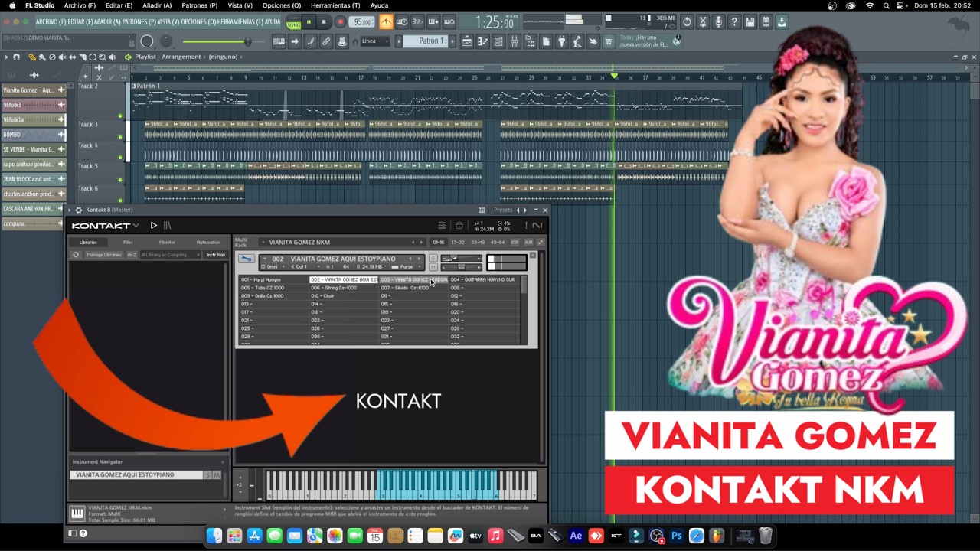Refresh Kontakt libraries list icon
Screen dimensions: 980x551
(x=76, y=255)
